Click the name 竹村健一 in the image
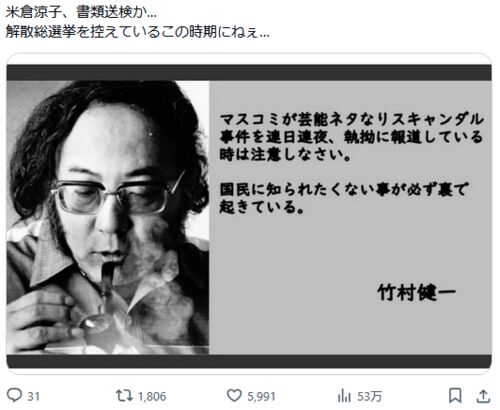This screenshot has height=410, width=500. click(x=416, y=293)
